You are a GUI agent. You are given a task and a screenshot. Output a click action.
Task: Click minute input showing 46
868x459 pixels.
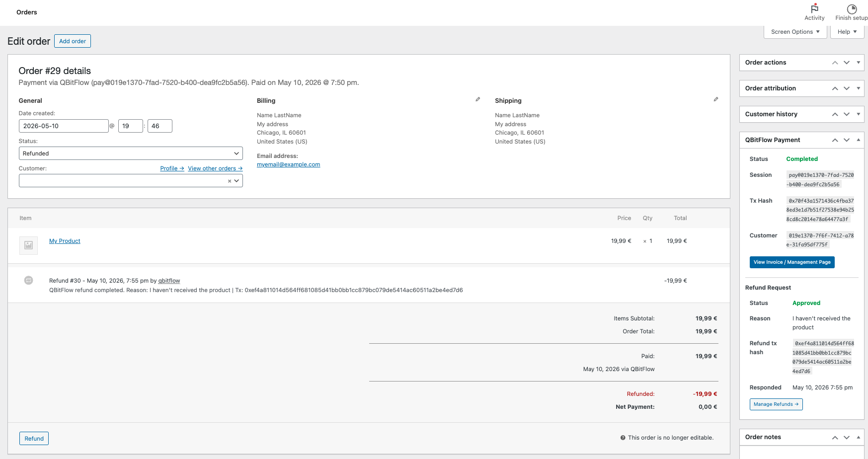pyautogui.click(x=159, y=126)
